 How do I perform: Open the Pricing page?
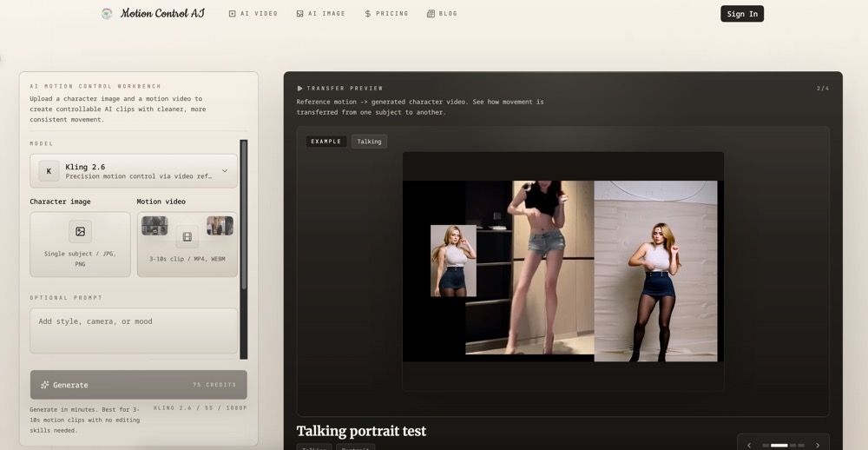pos(386,14)
